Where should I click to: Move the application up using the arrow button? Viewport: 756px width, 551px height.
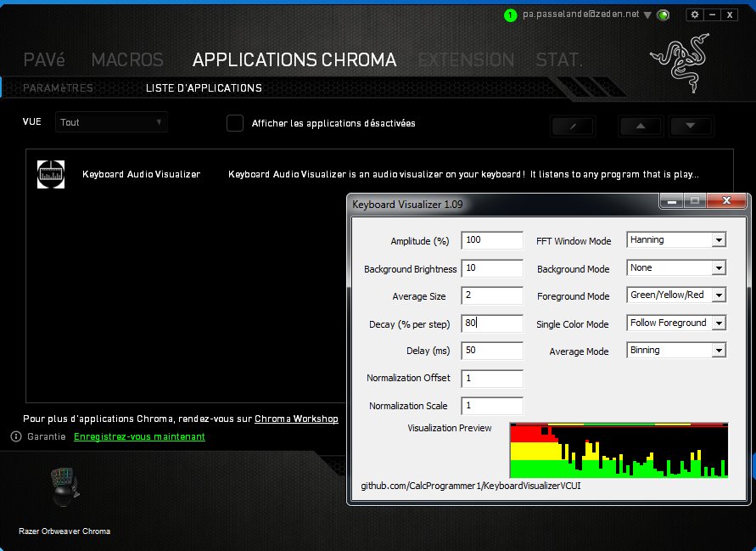coord(640,126)
